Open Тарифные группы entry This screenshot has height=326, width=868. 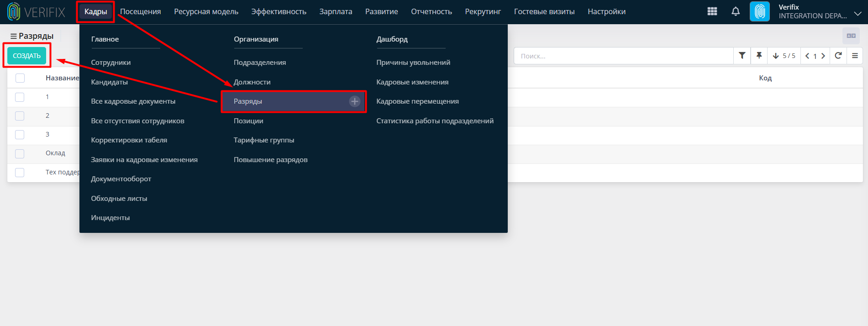264,140
